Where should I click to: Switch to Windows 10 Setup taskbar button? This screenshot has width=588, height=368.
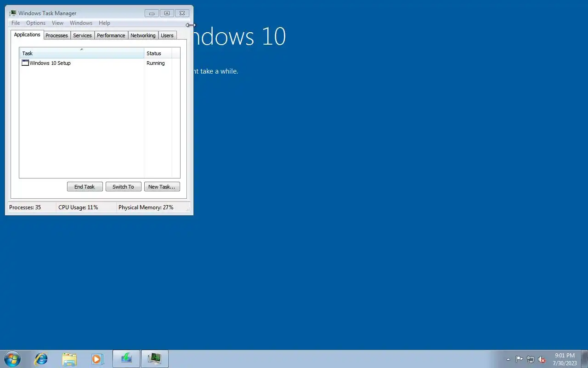[126, 359]
